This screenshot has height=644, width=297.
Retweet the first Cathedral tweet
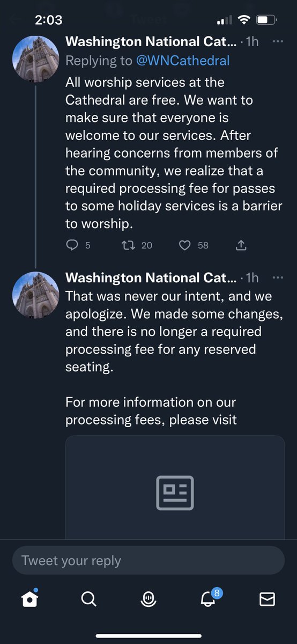(129, 245)
